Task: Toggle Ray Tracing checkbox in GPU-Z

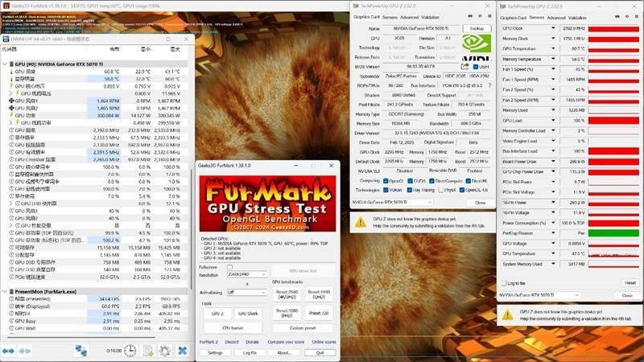Action: 410,190
